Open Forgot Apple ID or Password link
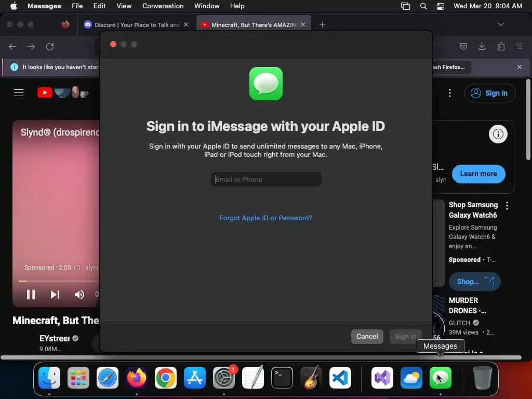 pyautogui.click(x=265, y=218)
